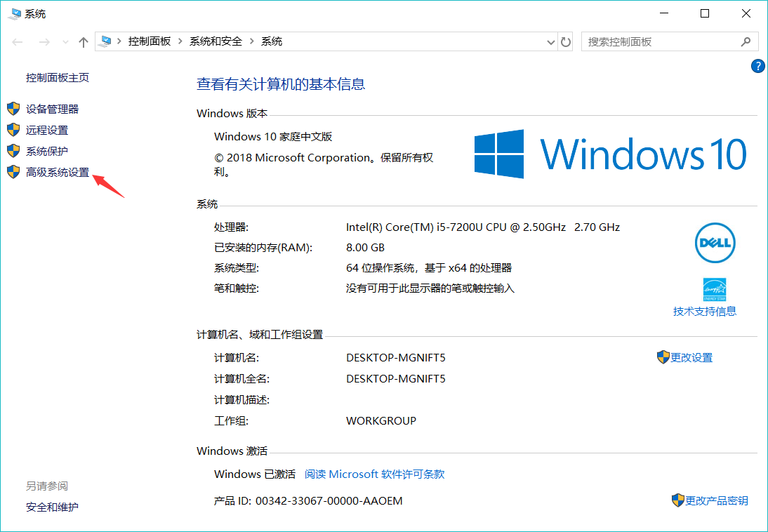Open the recent locations dropdown arrow

point(65,42)
